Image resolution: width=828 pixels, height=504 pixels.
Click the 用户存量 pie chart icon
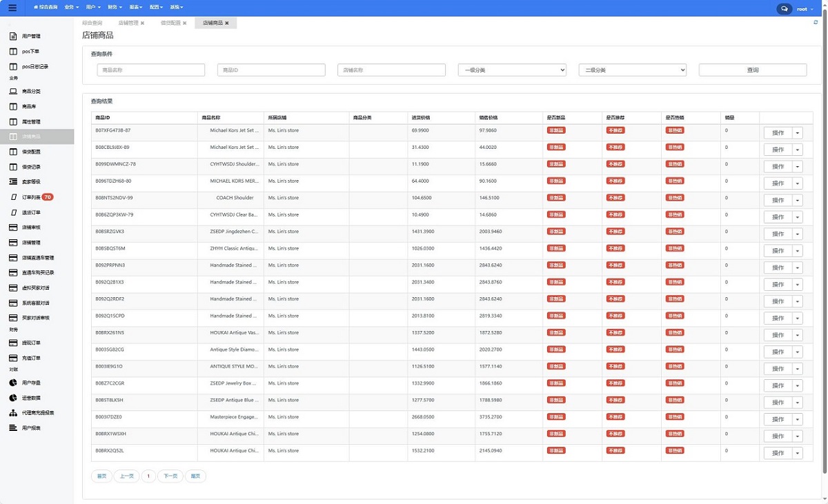coord(13,383)
